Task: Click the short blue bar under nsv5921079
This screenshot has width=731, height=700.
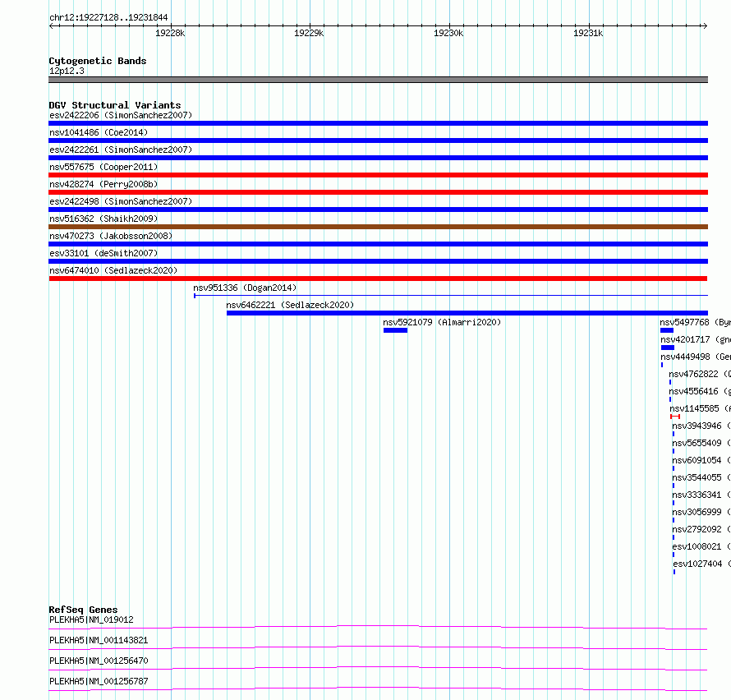Action: [395, 330]
